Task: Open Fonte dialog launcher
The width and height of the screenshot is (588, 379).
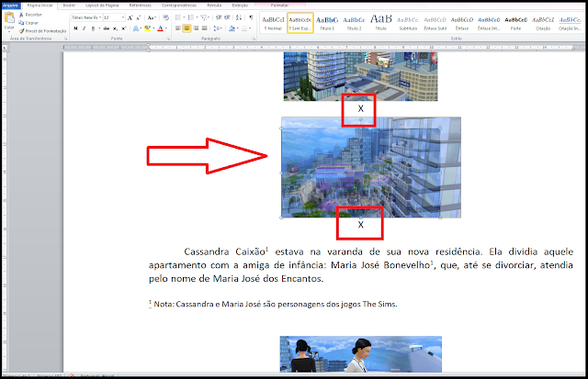Action: tap(168, 39)
